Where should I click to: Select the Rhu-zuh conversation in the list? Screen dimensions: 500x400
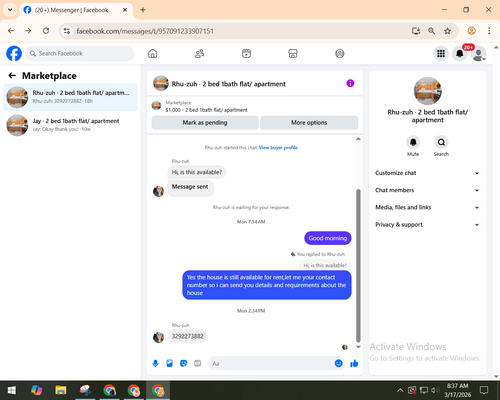pyautogui.click(x=70, y=97)
